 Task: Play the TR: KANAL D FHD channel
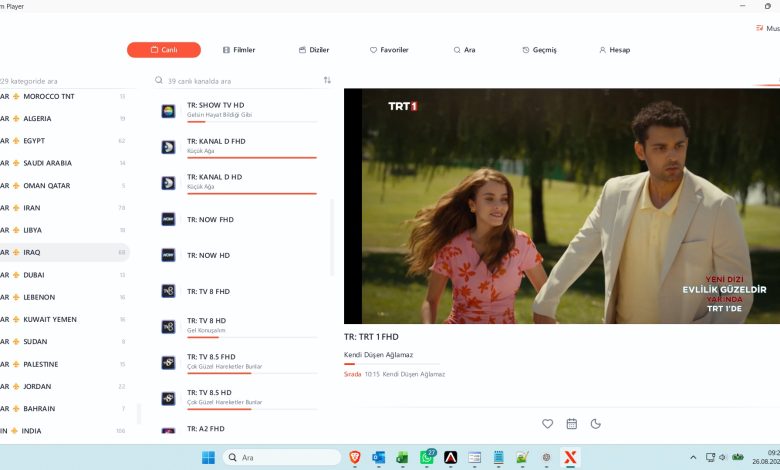(x=240, y=147)
